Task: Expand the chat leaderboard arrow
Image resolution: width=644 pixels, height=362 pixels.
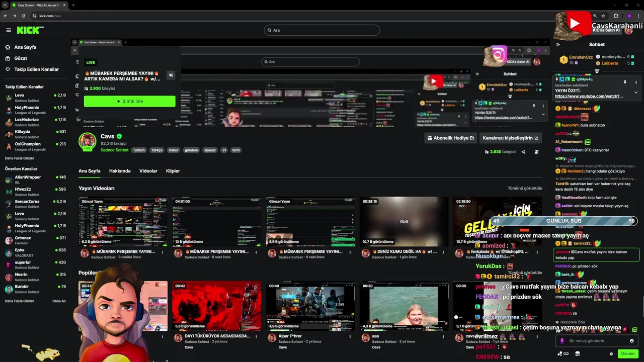Action: 597,71
